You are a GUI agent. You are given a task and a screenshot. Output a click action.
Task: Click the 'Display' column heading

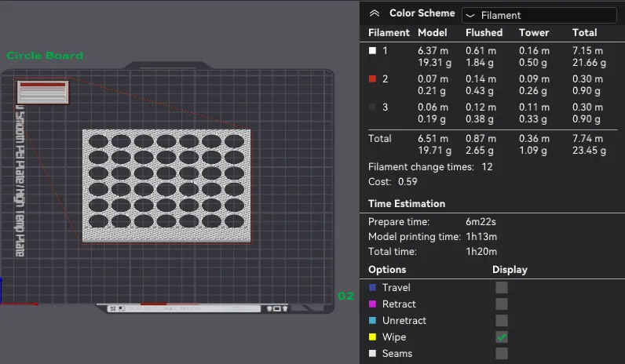point(510,270)
